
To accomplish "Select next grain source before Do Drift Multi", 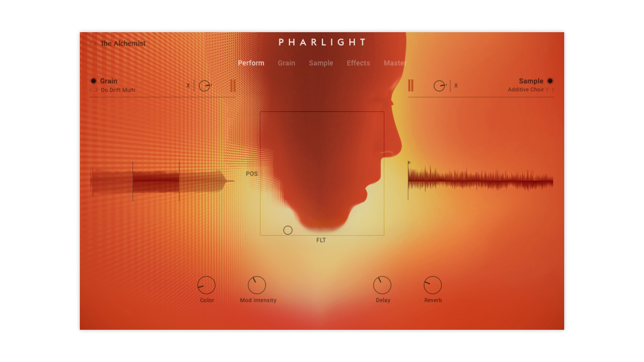I will click(x=96, y=90).
